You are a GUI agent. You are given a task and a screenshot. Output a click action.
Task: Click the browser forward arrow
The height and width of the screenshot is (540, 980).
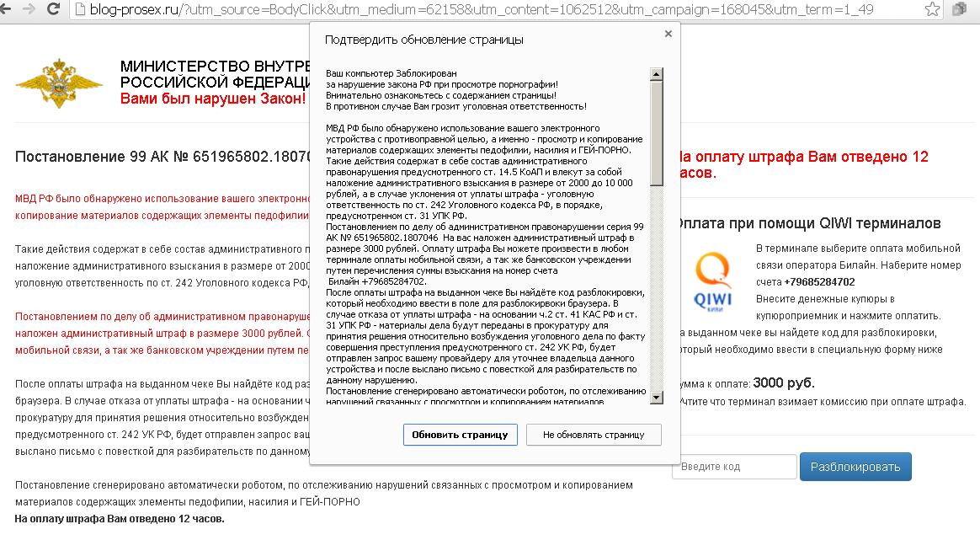29,8
